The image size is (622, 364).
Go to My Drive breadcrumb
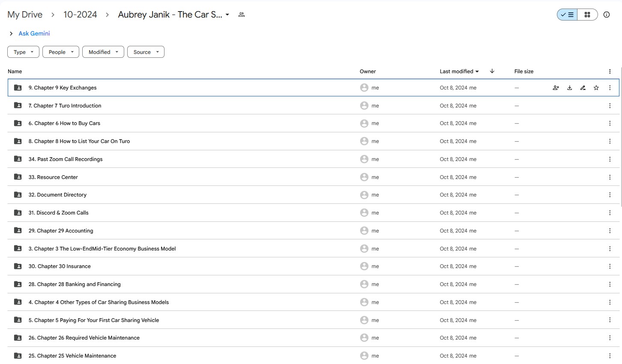pos(25,15)
